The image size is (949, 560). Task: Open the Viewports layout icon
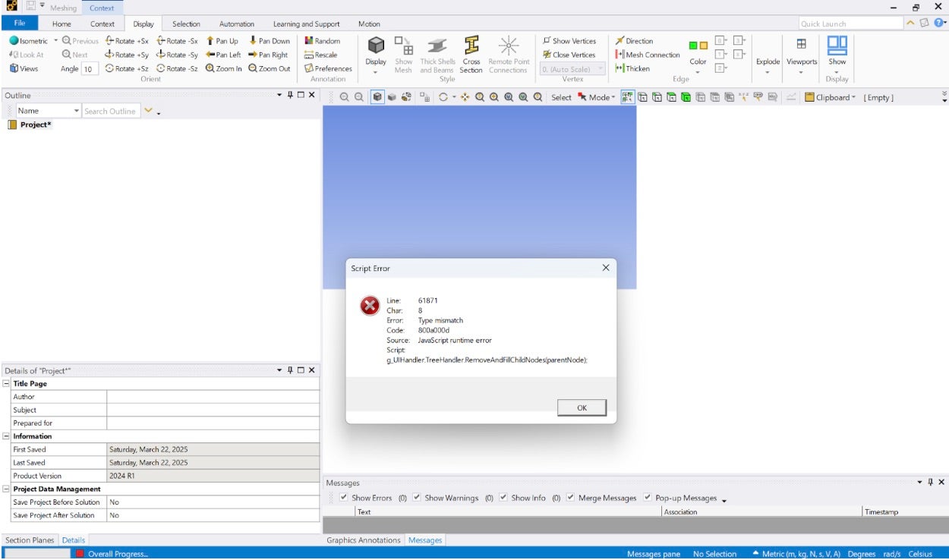(x=801, y=45)
